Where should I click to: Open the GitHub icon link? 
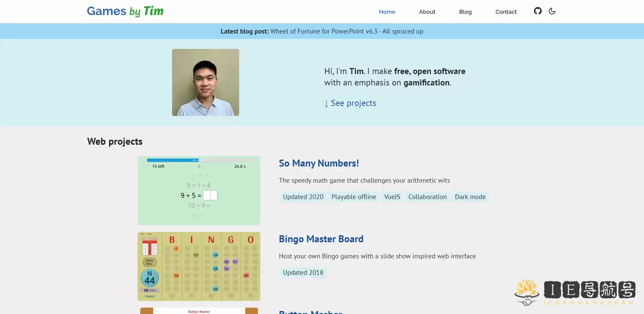(x=538, y=11)
